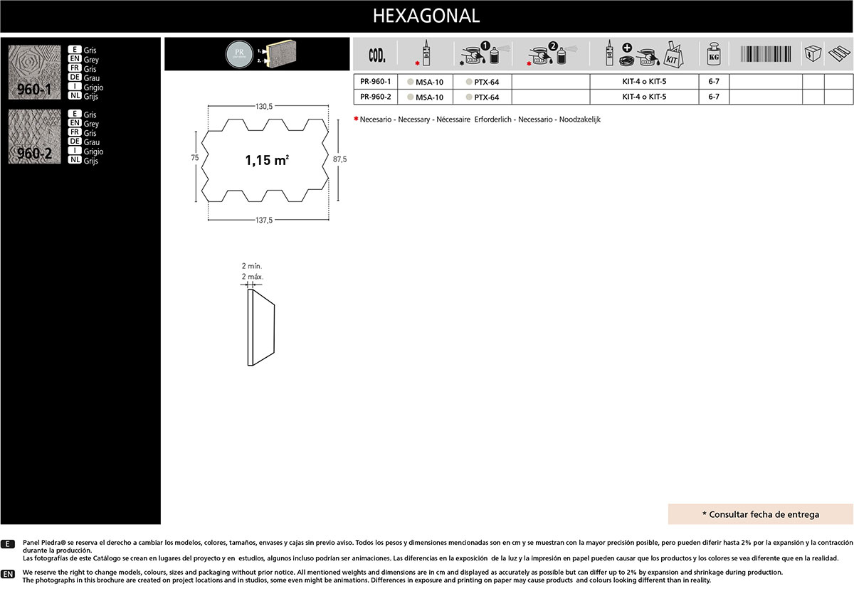The image size is (854, 616).
Task: Click the PR panel cross-section icon
Action: (257, 53)
